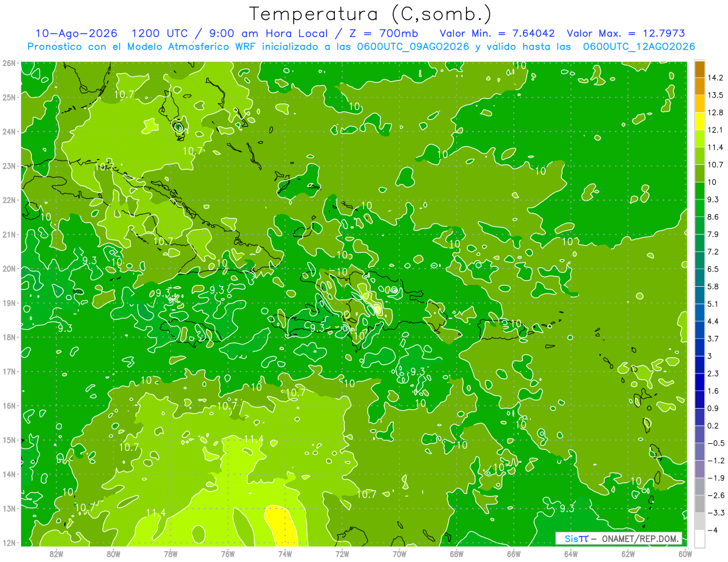
Task: Click the '60W' longitude axis label
Action: click(x=685, y=554)
